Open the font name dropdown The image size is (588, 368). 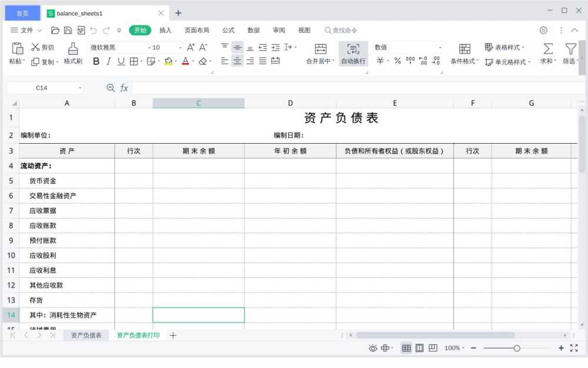click(x=148, y=47)
